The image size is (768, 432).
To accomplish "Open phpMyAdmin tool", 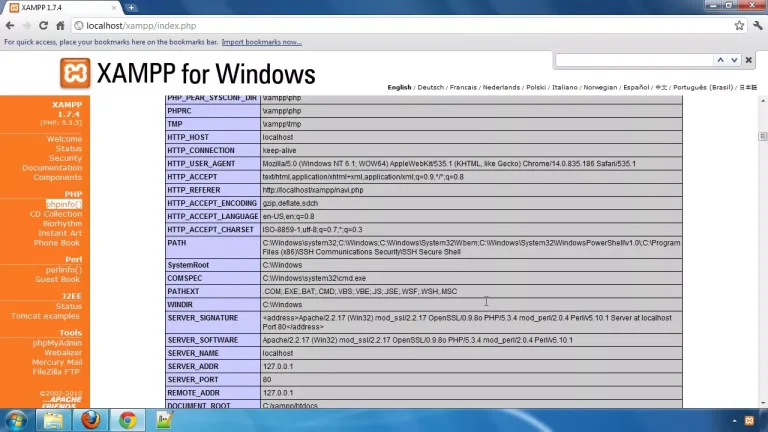I will [57, 343].
